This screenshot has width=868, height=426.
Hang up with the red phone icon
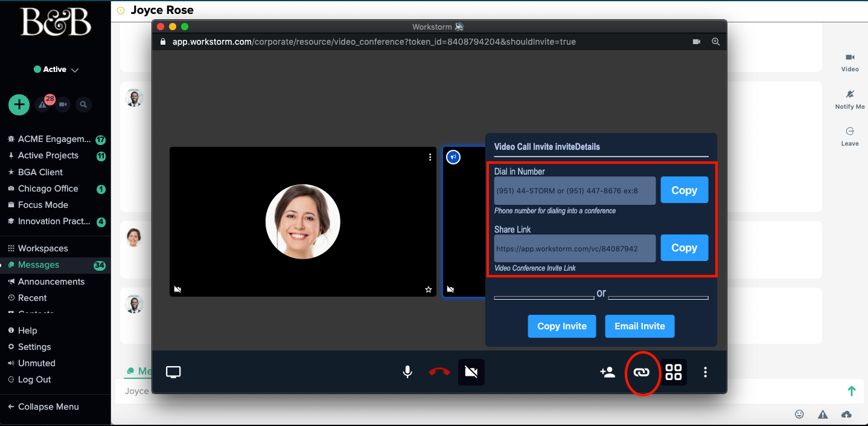coord(439,372)
